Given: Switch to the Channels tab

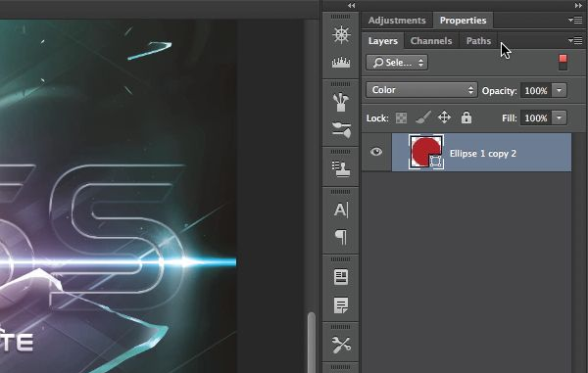Looking at the screenshot, I should (x=431, y=40).
